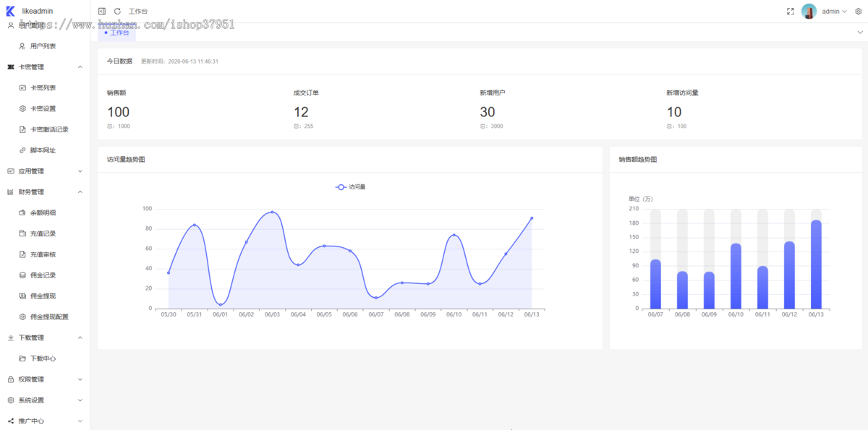Expand the 应用管理 menu chevron

pyautogui.click(x=80, y=171)
